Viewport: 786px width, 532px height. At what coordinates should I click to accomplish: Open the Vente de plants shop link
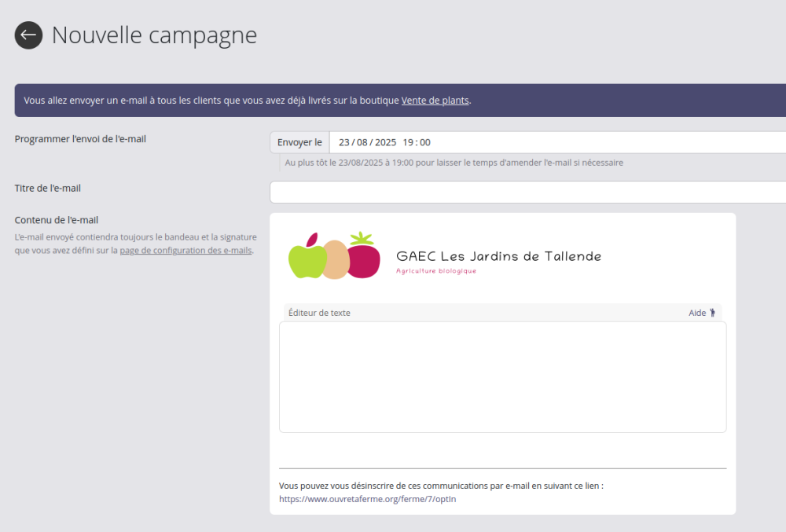pos(435,100)
